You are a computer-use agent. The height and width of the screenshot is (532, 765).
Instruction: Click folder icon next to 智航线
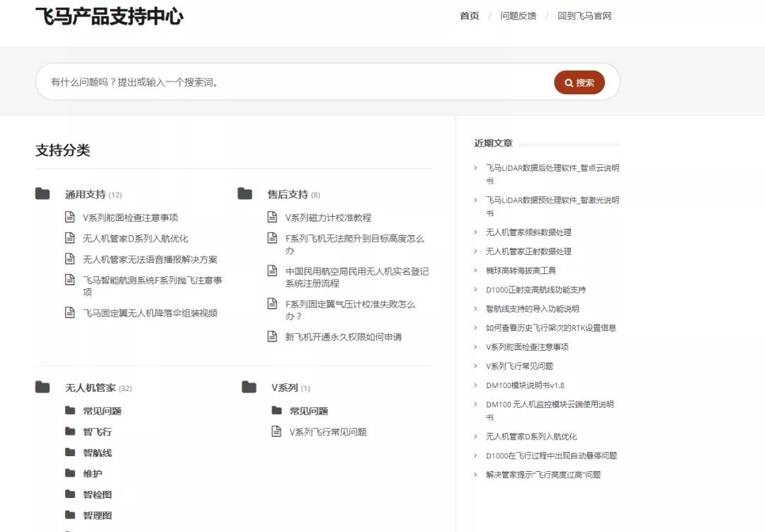click(x=70, y=452)
